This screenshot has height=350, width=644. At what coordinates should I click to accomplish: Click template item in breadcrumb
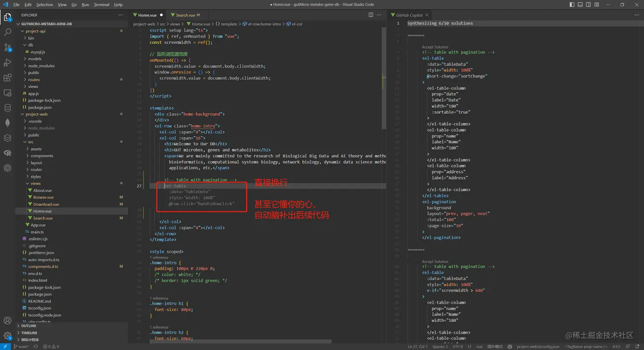(226, 24)
